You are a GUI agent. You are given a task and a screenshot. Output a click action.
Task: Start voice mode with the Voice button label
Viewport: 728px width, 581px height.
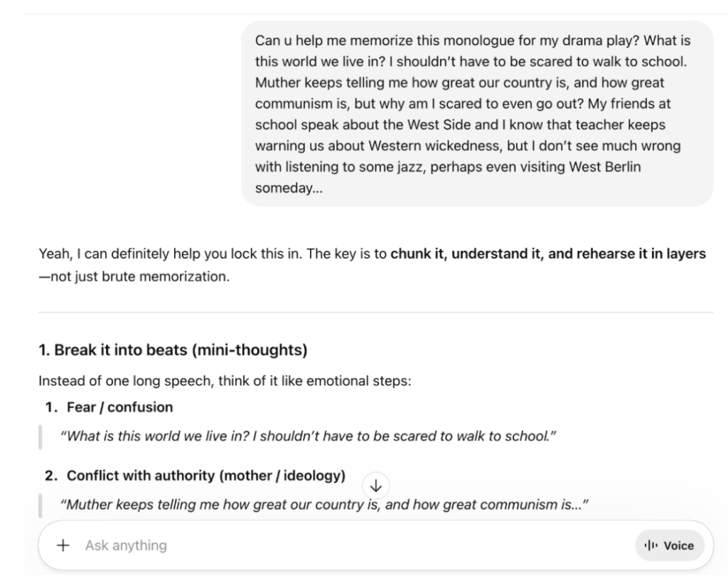[679, 545]
